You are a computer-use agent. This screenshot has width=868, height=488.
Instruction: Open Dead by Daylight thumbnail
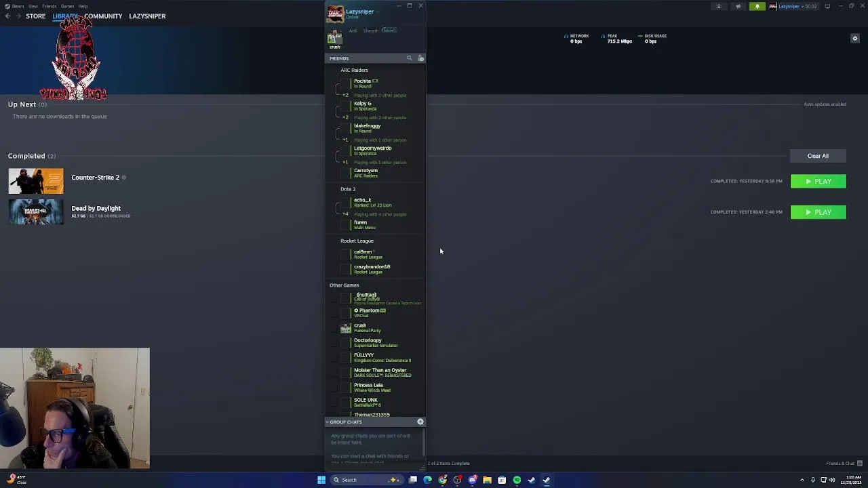point(36,212)
